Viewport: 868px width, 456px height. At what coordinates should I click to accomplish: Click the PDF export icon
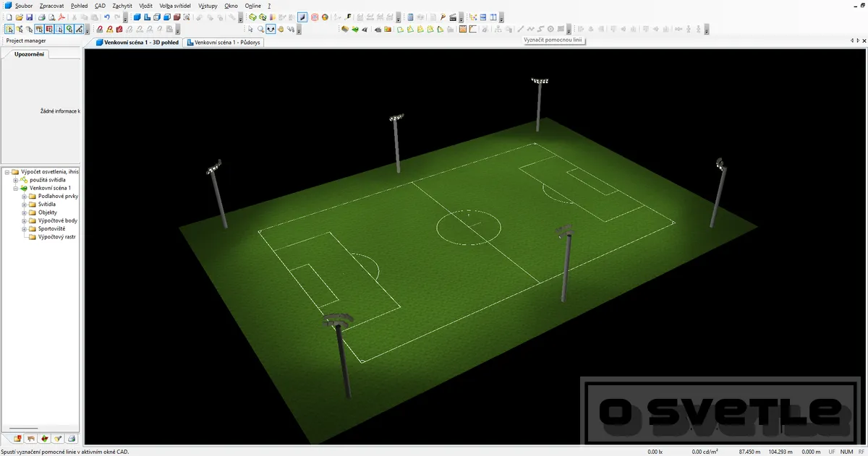pos(62,17)
